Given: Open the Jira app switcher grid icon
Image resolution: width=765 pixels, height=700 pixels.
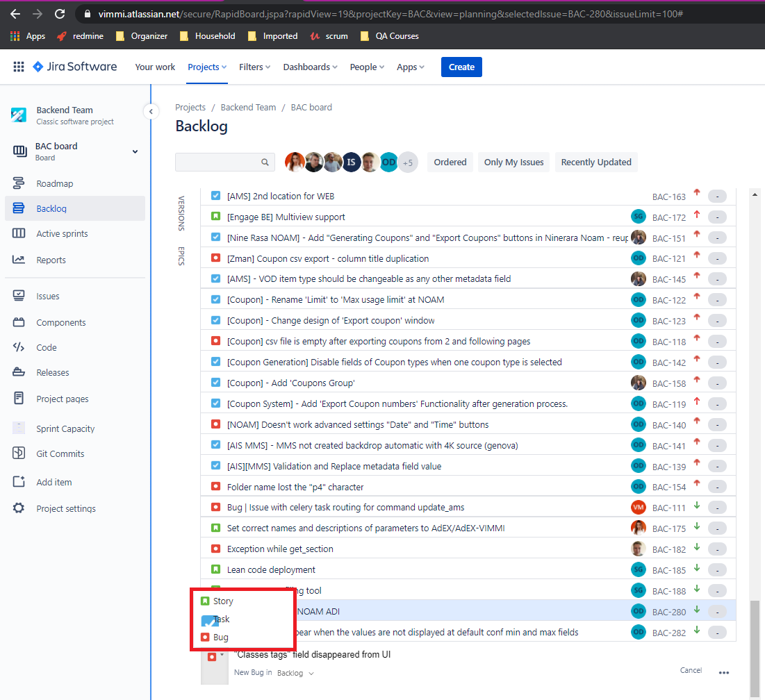Looking at the screenshot, I should click(x=19, y=67).
